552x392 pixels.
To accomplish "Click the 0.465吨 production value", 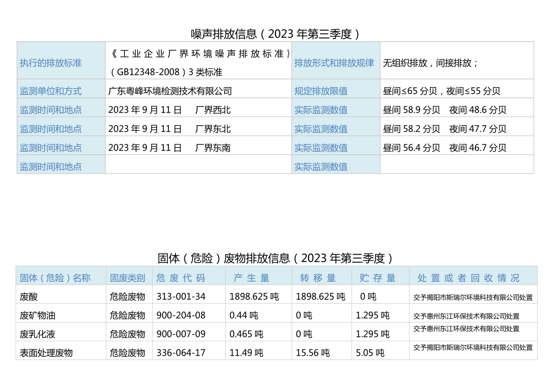I will point(246,334).
